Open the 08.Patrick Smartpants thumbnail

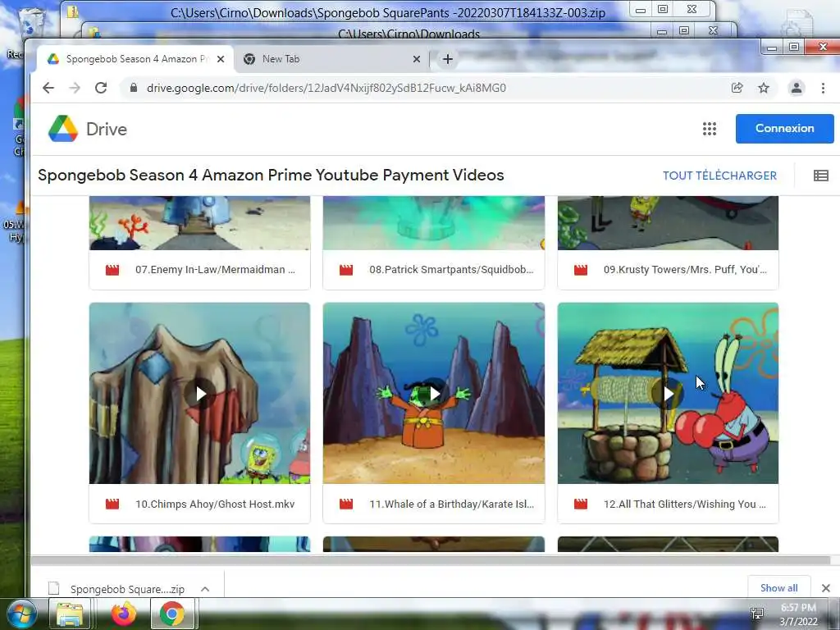tap(434, 223)
